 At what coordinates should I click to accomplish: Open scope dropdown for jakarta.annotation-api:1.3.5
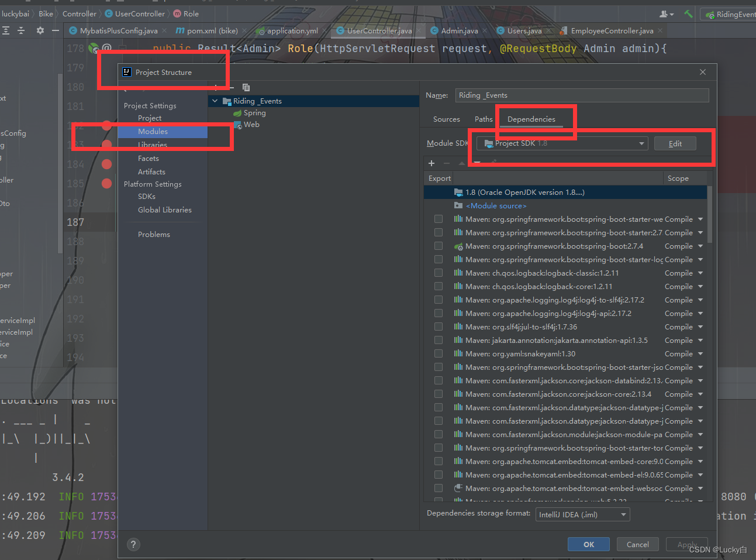tap(700, 341)
